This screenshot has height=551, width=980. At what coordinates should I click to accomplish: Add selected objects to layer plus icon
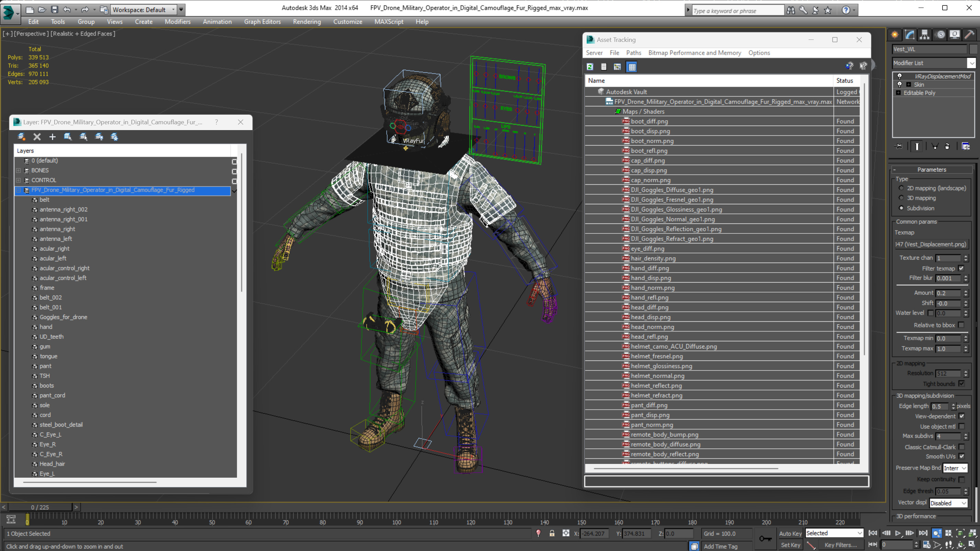(x=52, y=137)
